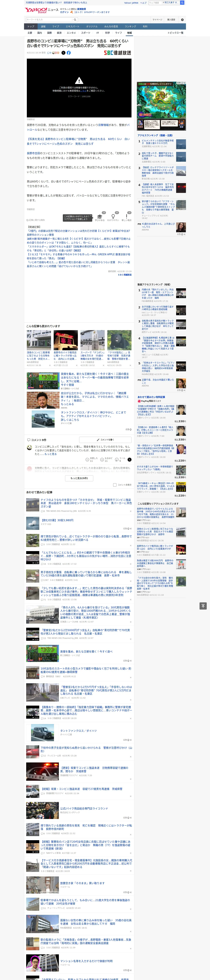
Task: Share article on Facebook
Action: [x=69, y=53]
